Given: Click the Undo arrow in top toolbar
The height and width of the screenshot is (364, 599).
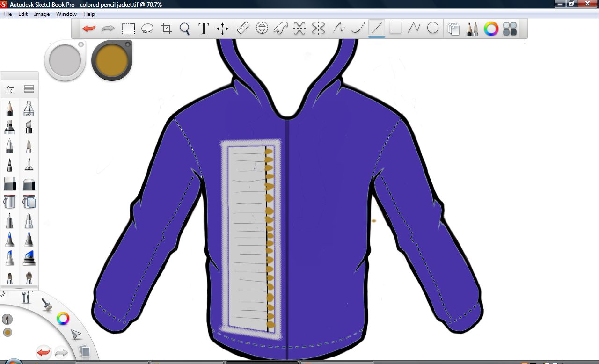Looking at the screenshot, I should (x=89, y=29).
